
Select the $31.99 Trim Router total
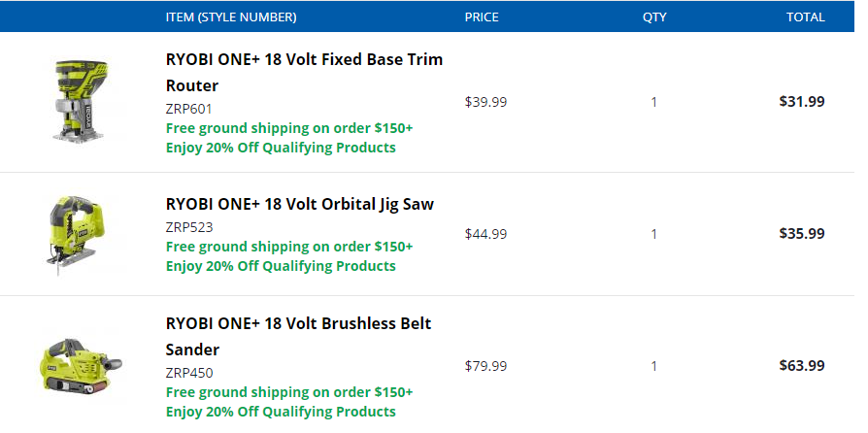(802, 102)
